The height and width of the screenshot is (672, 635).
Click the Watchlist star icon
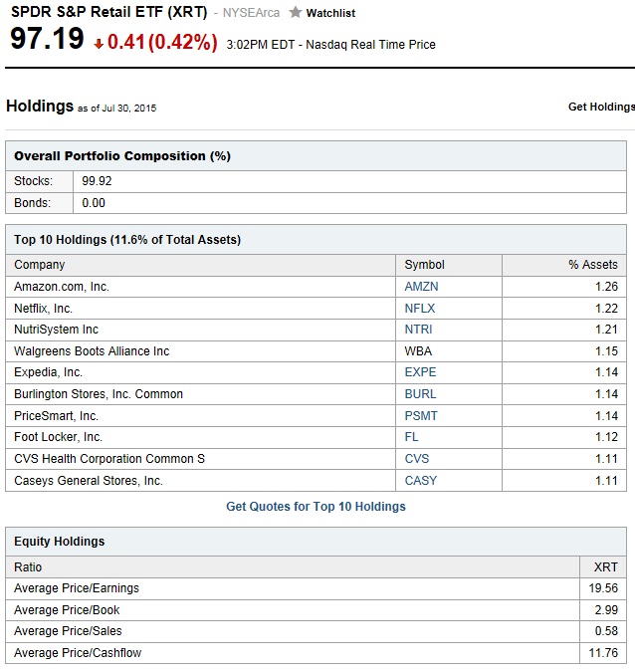pos(295,12)
